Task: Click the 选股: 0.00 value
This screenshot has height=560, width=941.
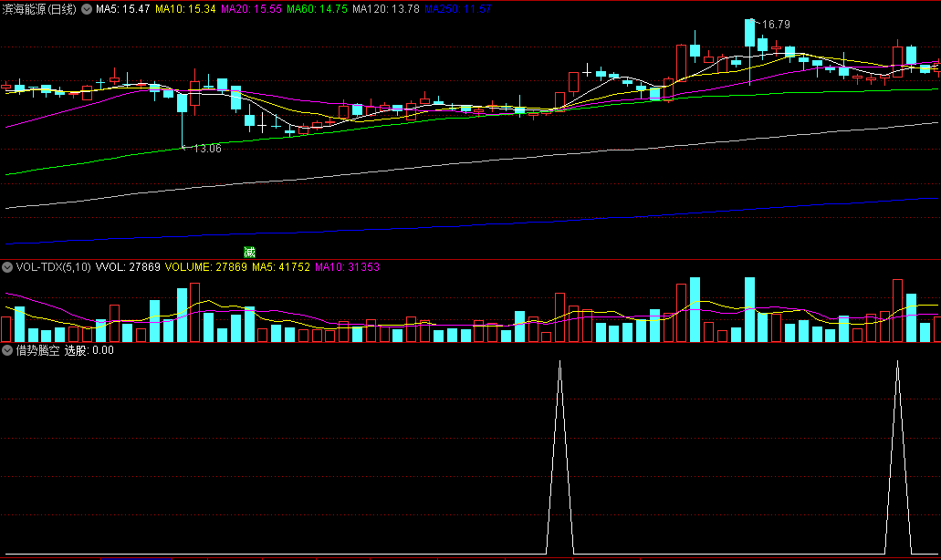Action: click(x=89, y=350)
